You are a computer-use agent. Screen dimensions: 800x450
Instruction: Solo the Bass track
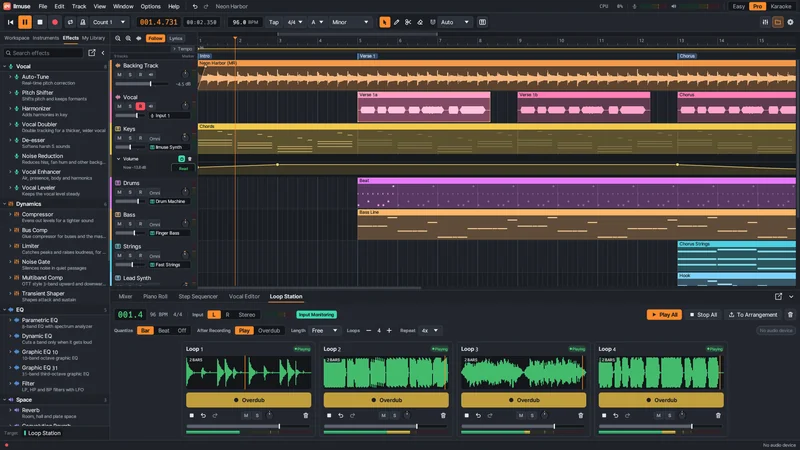[x=130, y=224]
